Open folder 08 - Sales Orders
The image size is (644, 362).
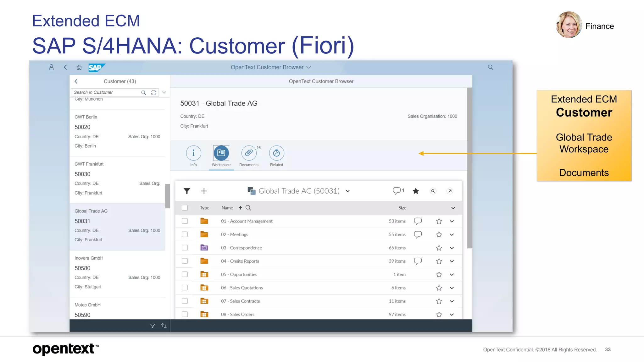[237, 315]
